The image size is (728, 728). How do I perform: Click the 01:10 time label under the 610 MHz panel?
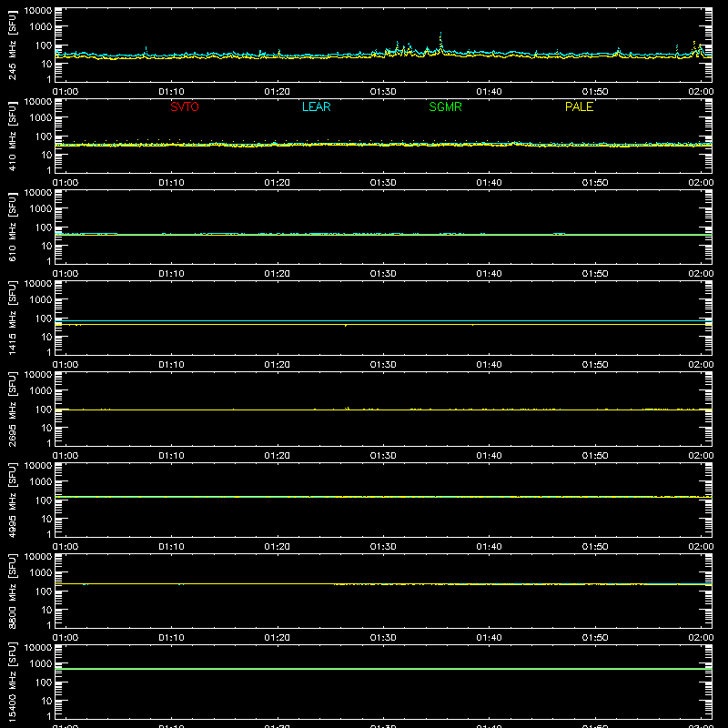[x=171, y=274]
